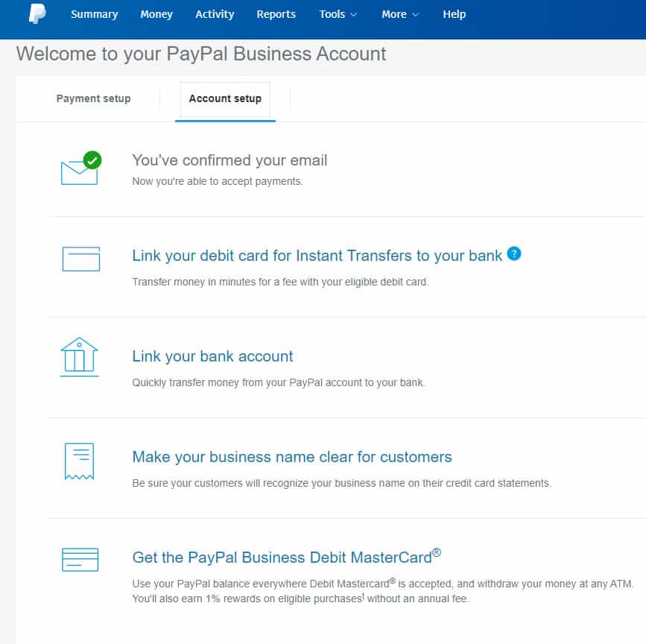Open the Help page
Image resolution: width=646 pixels, height=644 pixels.
(454, 14)
